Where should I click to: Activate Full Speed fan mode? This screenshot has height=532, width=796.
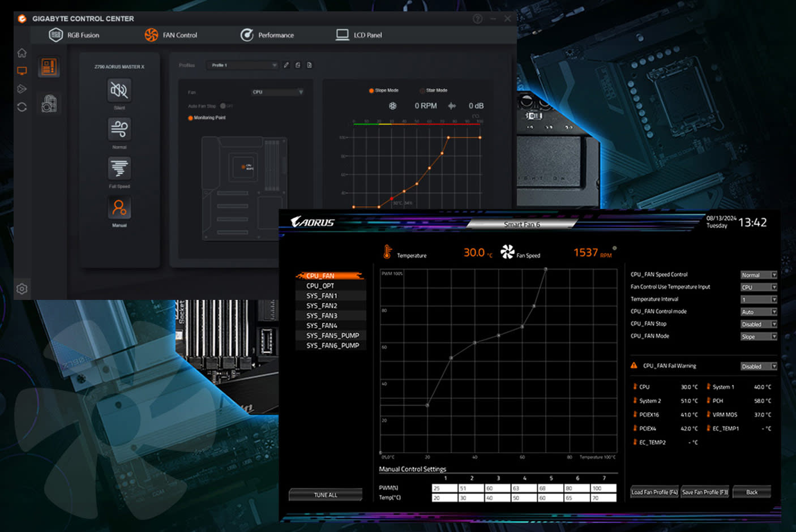tap(119, 168)
